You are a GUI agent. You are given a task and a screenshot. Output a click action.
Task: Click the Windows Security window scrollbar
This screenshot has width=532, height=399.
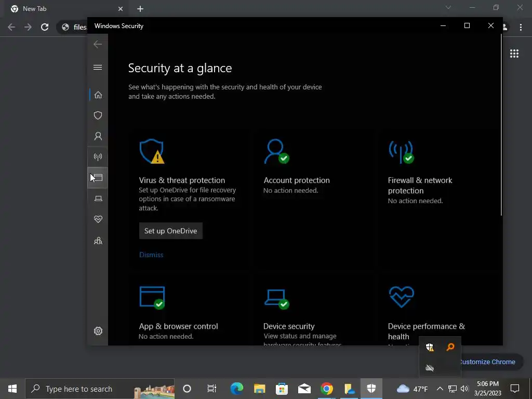501,125
